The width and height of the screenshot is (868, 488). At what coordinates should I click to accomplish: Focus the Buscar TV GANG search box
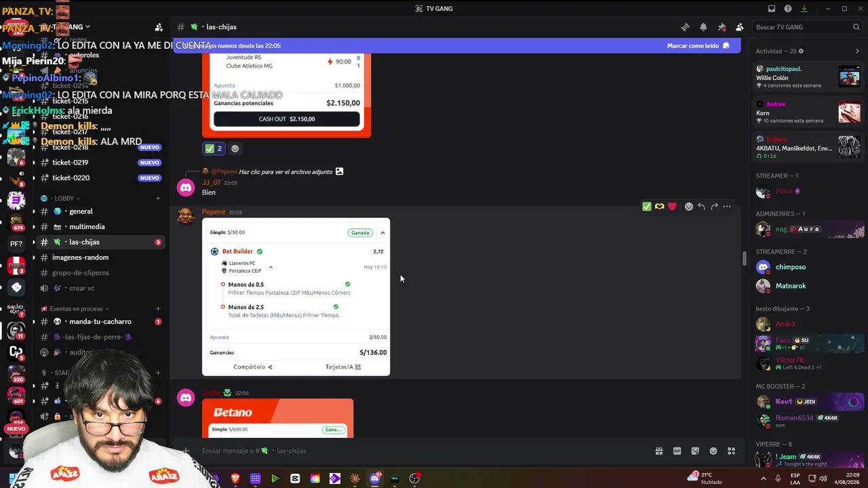point(807,27)
